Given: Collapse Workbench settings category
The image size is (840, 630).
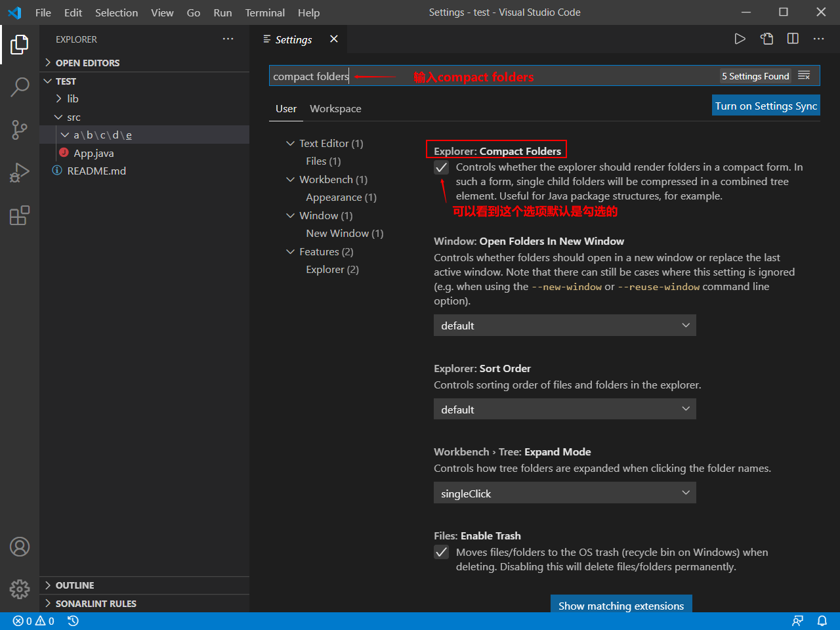Looking at the screenshot, I should (291, 180).
